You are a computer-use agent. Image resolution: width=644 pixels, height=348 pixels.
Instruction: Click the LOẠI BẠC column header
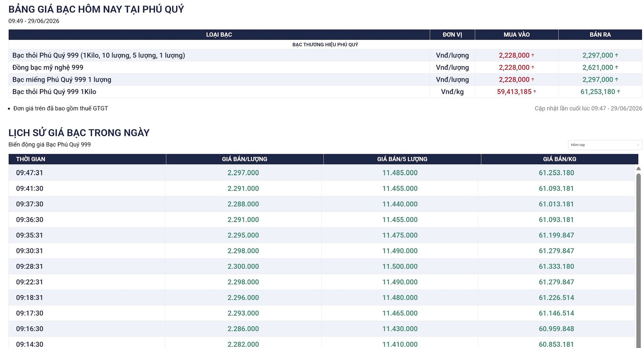[x=219, y=35]
